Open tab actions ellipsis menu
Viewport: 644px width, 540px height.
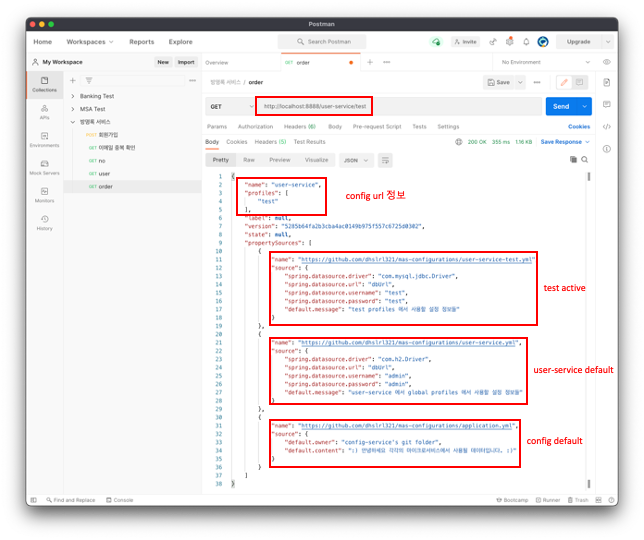pos(386,62)
